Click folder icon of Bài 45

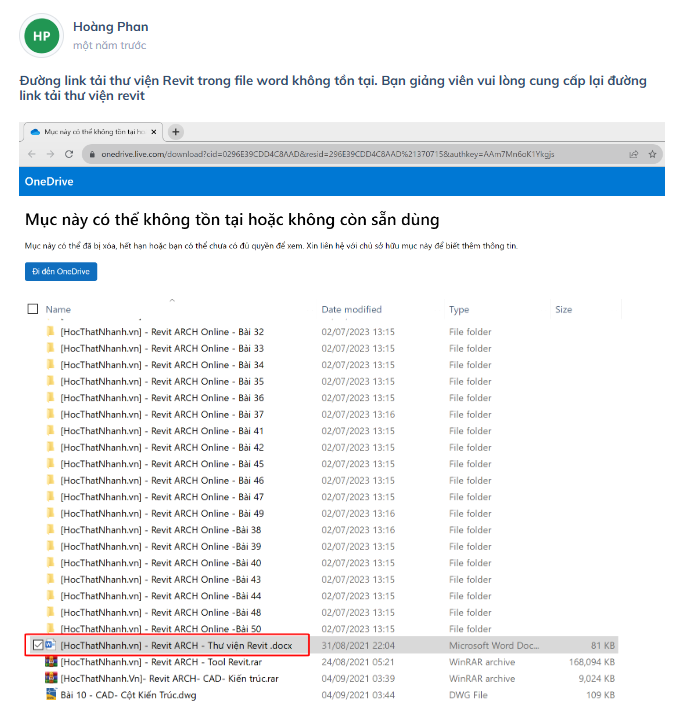[x=51, y=463]
